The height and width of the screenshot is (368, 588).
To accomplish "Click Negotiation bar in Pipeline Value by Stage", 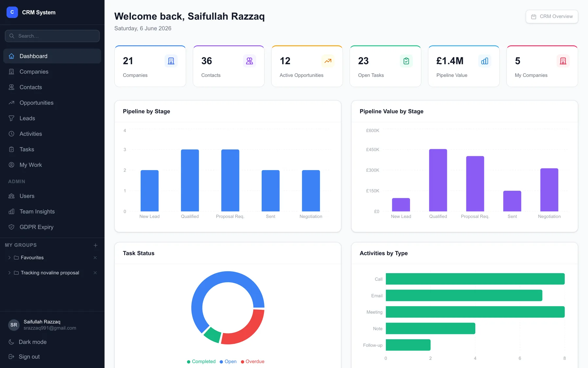I will click(549, 190).
